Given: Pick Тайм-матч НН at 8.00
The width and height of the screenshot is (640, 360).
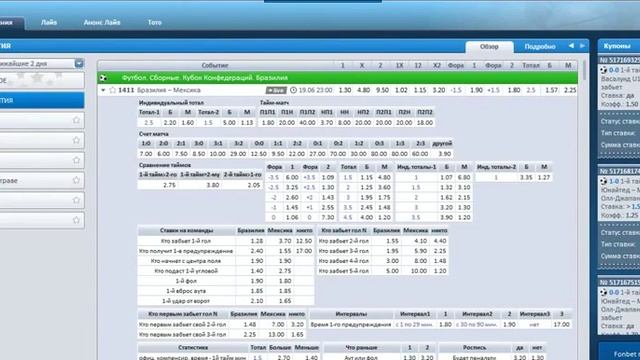Looking at the screenshot, I should pos(344,122).
